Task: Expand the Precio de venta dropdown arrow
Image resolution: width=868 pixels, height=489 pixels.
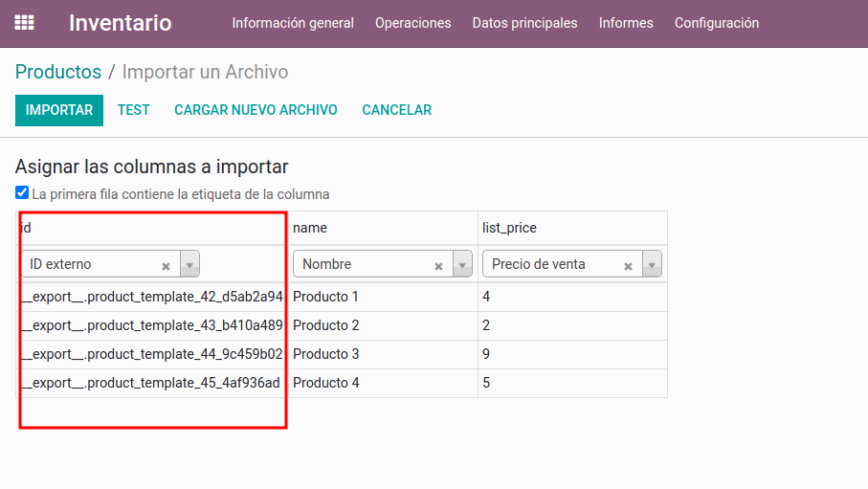Action: pyautogui.click(x=652, y=265)
